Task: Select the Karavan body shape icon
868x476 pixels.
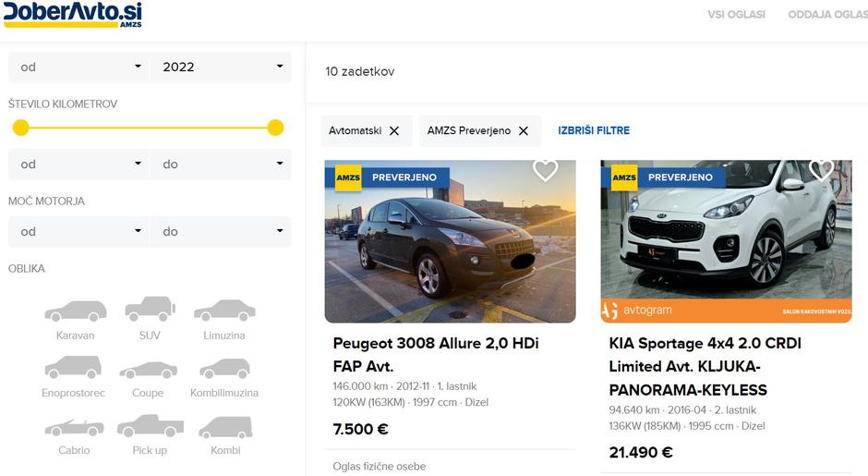Action: [75, 311]
